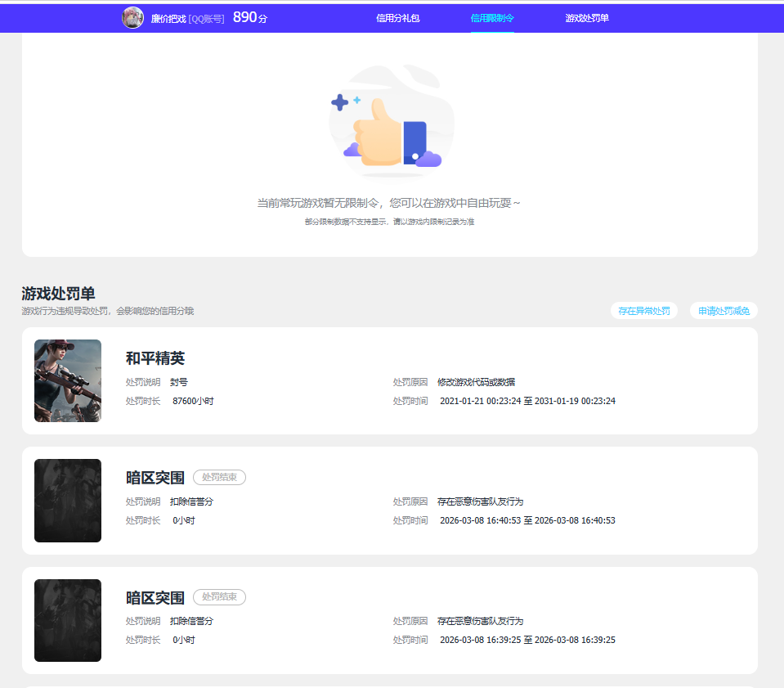Open cover thumbnail for penalty at 16:40:53

(68, 501)
